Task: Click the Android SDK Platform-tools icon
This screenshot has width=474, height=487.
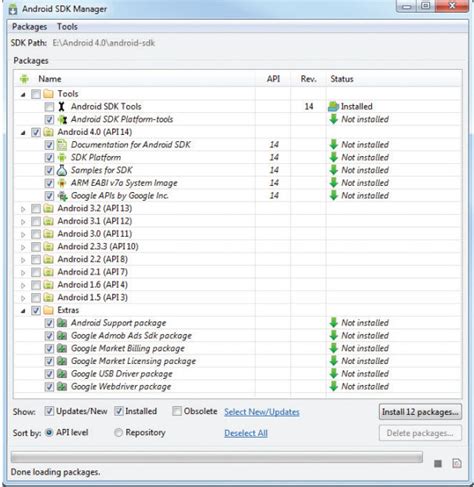Action: pyautogui.click(x=62, y=119)
